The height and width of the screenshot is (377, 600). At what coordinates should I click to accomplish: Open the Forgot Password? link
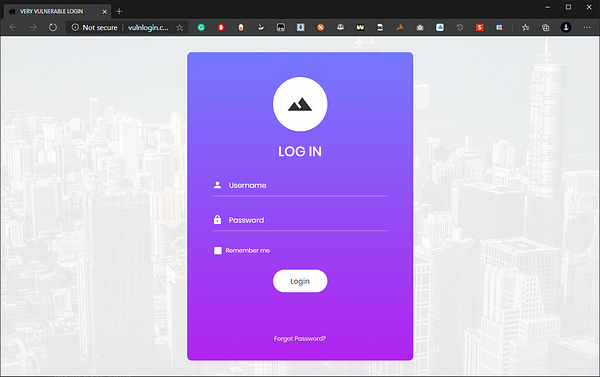[x=300, y=338]
